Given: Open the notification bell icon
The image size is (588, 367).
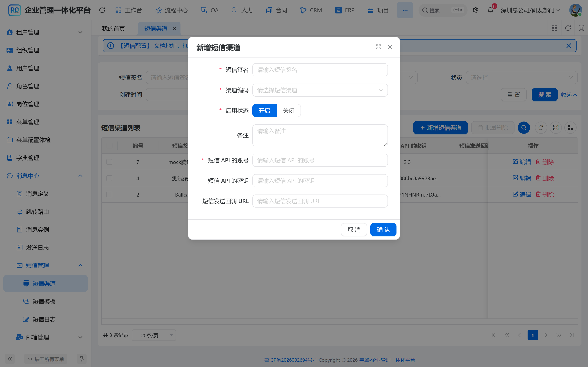Looking at the screenshot, I should pos(490,10).
